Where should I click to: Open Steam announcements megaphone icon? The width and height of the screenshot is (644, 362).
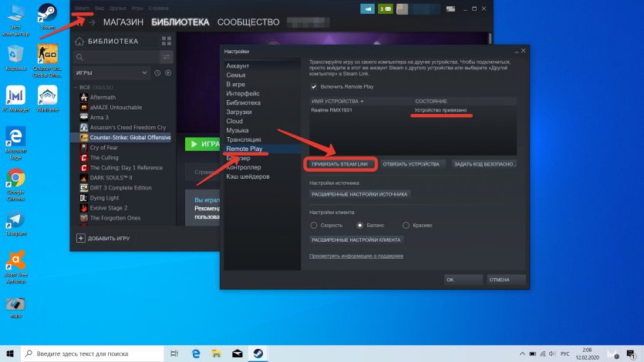[367, 8]
